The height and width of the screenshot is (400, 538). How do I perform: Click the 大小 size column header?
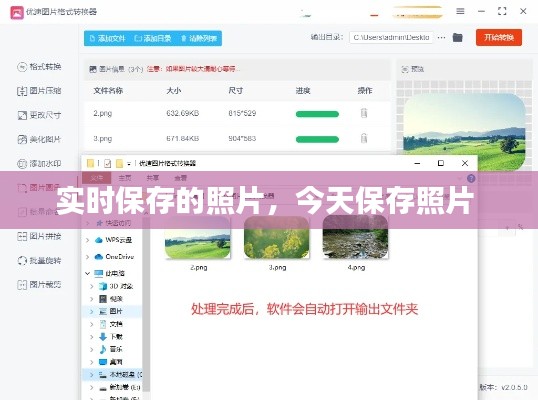pos(174,91)
